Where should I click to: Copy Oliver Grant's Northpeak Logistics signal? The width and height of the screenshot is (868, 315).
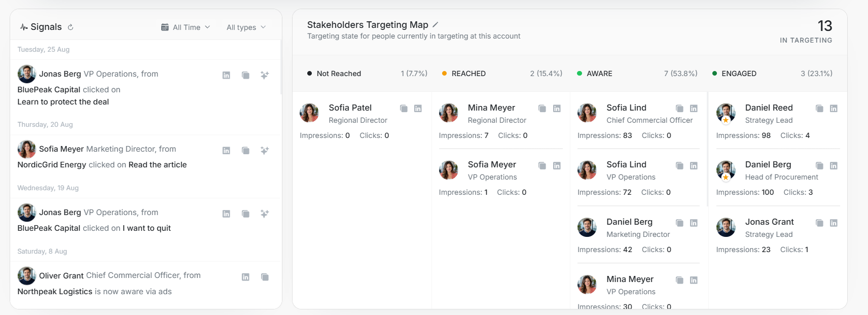265,277
